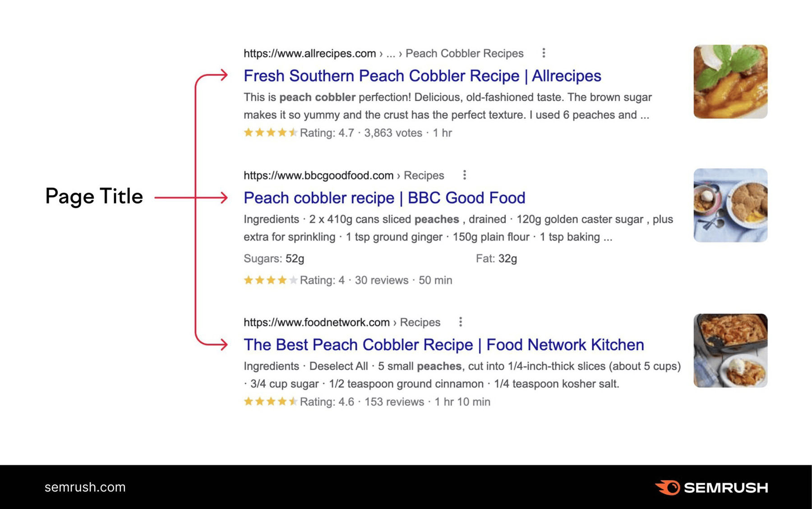This screenshot has height=509, width=812.
Task: Click the star rating icons under the Allrecipes result
Action: (x=269, y=133)
